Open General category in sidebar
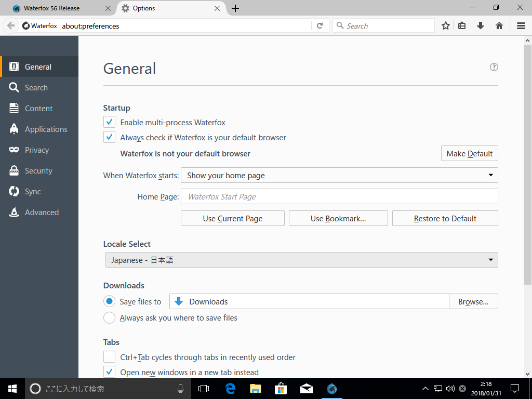The width and height of the screenshot is (532, 399). (39, 67)
